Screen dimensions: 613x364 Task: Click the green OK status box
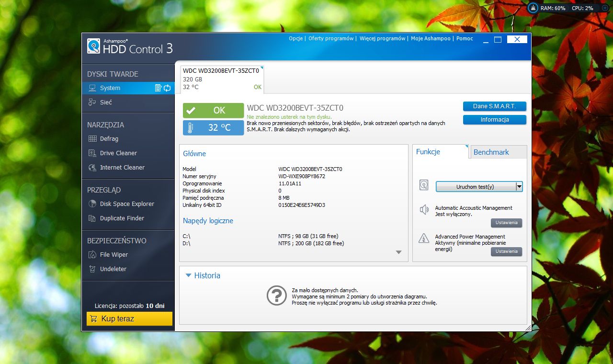(x=213, y=110)
